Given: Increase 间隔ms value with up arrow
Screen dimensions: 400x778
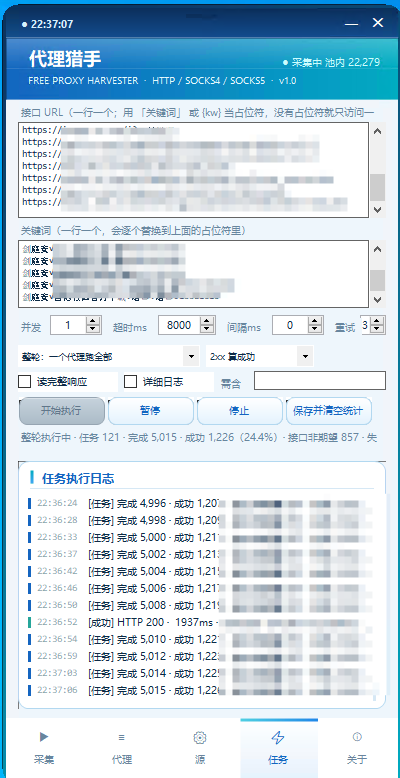Looking at the screenshot, I should pyautogui.click(x=315, y=322).
